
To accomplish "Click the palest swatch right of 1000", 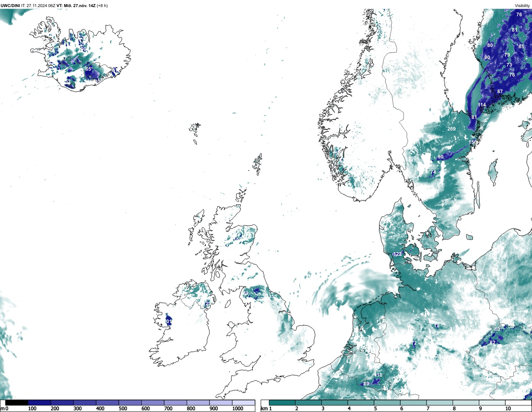I will [x=243, y=402].
